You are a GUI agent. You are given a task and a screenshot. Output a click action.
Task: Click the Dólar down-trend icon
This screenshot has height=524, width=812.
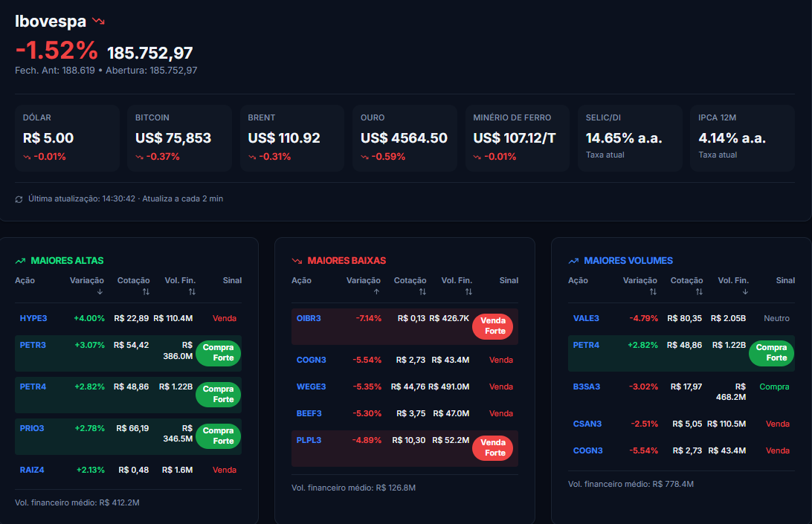coord(27,157)
